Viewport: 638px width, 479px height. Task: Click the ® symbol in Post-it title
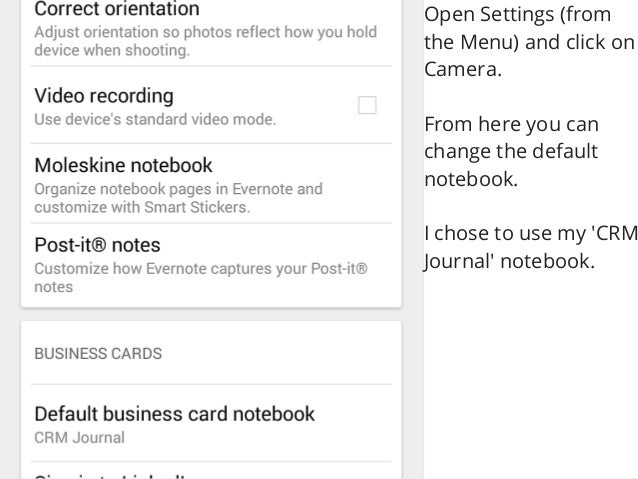click(100, 245)
